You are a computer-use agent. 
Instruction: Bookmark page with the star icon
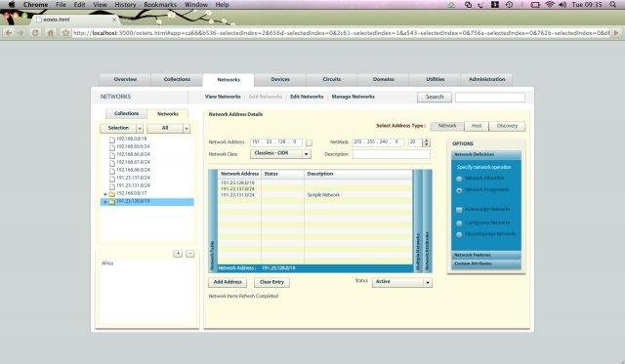(x=65, y=33)
